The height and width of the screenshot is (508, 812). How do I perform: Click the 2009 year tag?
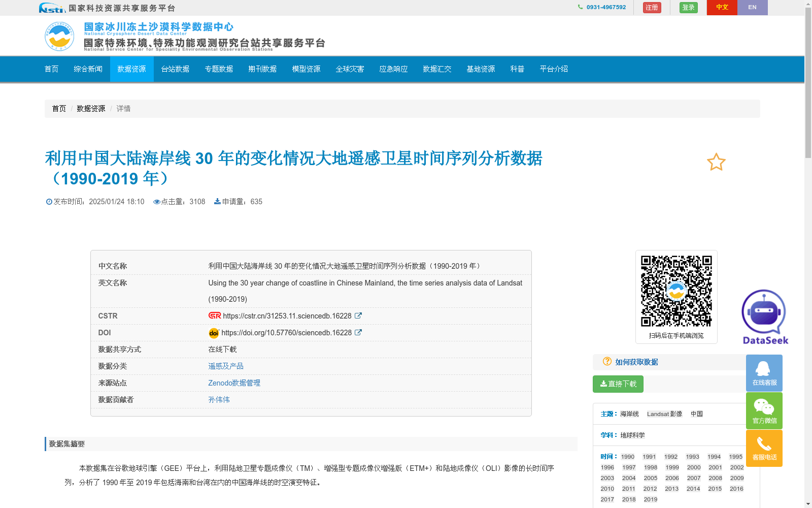point(737,478)
